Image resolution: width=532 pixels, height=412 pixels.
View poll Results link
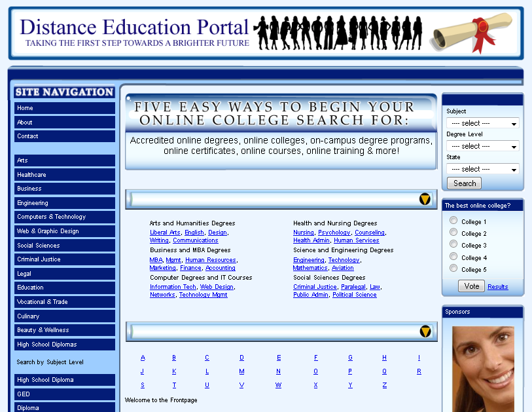tap(498, 287)
